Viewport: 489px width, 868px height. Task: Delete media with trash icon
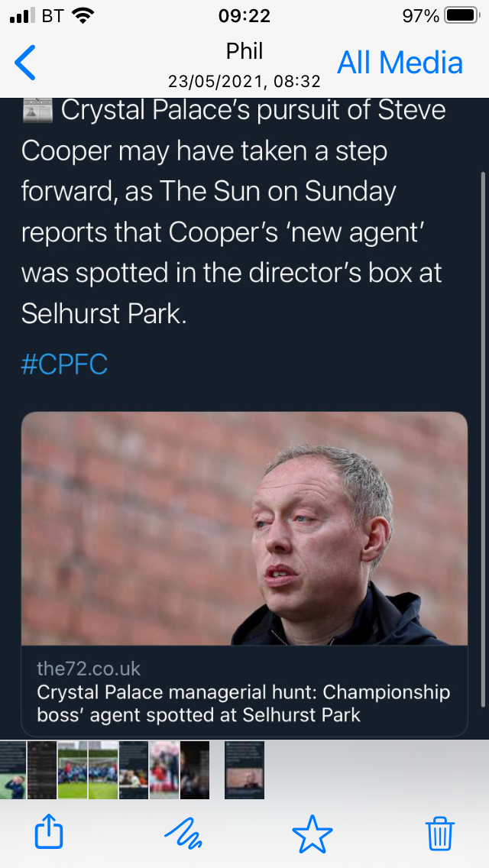[x=440, y=831]
